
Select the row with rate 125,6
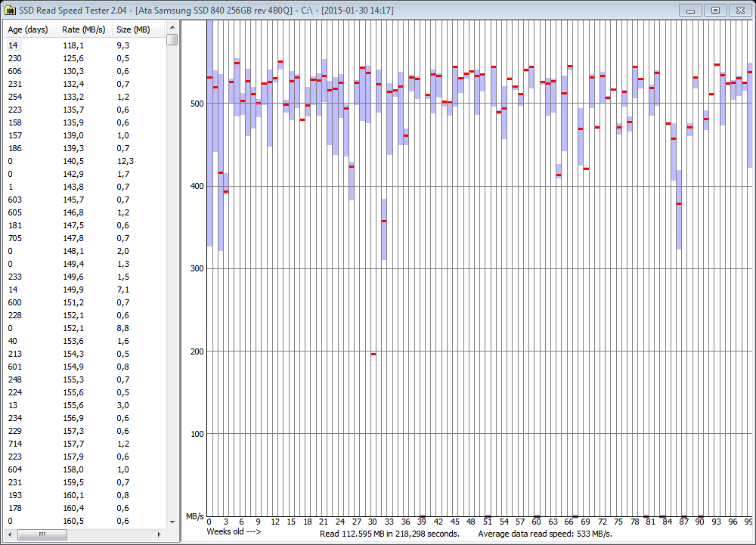pos(85,58)
